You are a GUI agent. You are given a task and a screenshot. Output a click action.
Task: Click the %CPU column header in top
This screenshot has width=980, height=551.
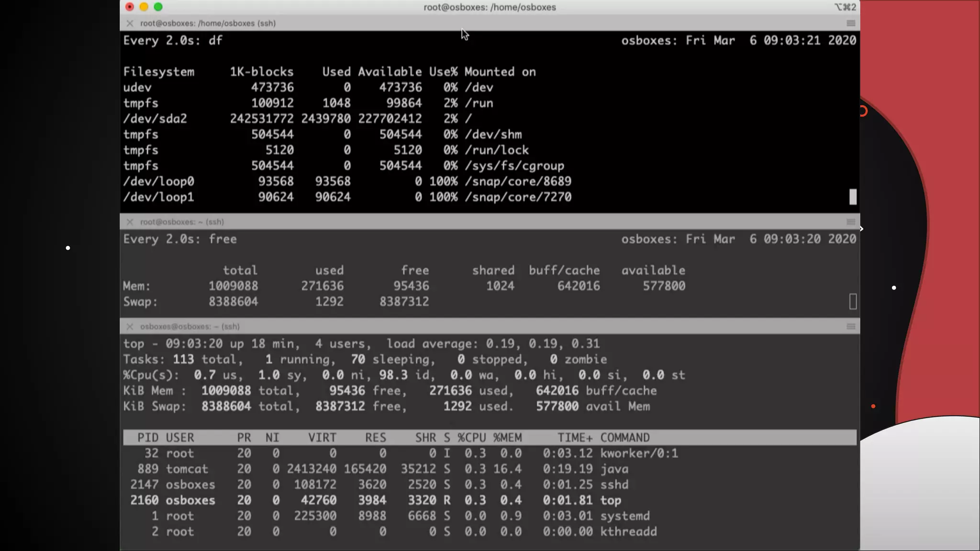471,438
